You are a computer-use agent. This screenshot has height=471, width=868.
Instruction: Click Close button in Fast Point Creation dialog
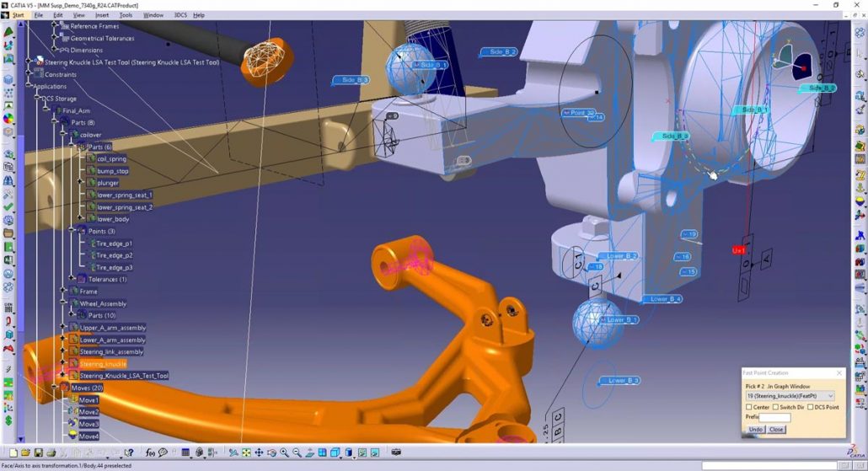point(776,429)
